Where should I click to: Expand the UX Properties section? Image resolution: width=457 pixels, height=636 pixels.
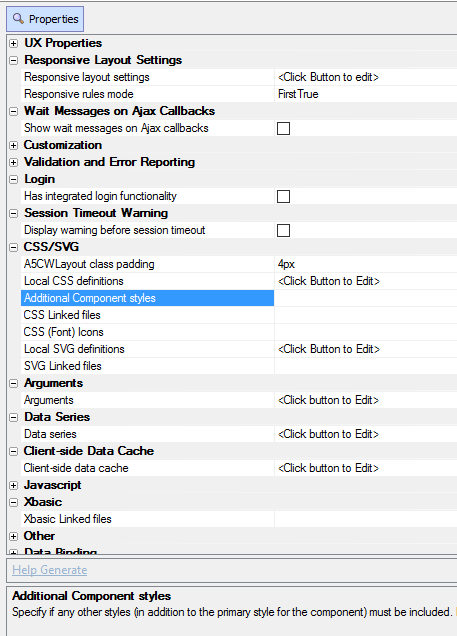[13, 43]
